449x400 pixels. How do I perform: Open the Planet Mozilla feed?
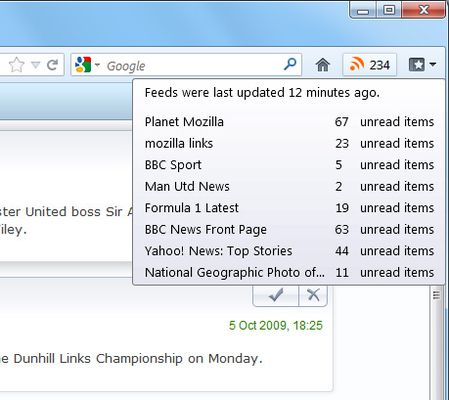[289, 122]
